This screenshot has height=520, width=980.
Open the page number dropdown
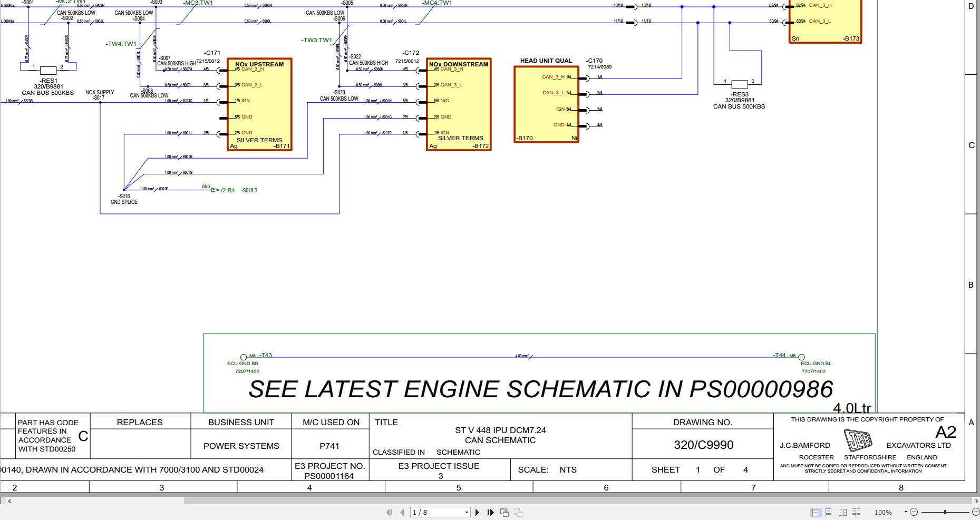coord(467,512)
